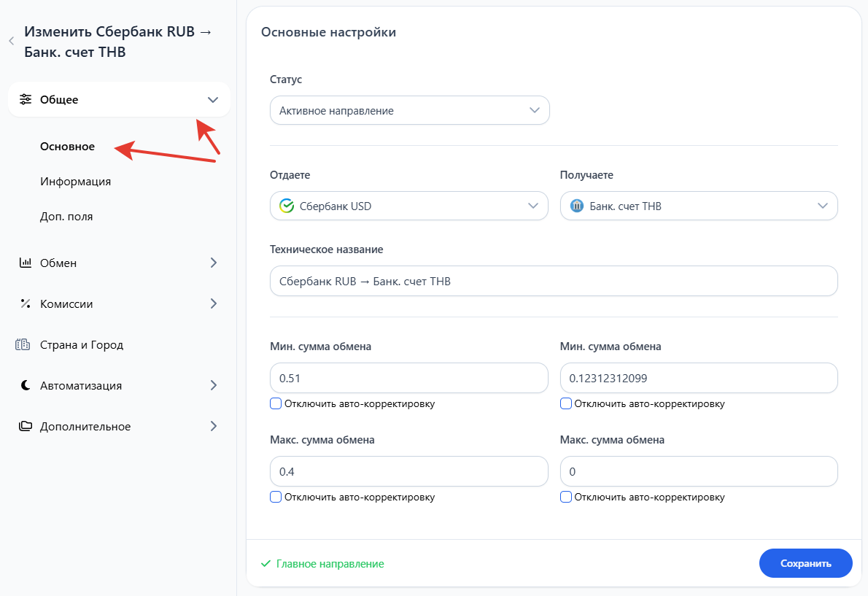The width and height of the screenshot is (868, 596).
Task: Expand the Дополнительное section chevron
Action: pyautogui.click(x=214, y=426)
